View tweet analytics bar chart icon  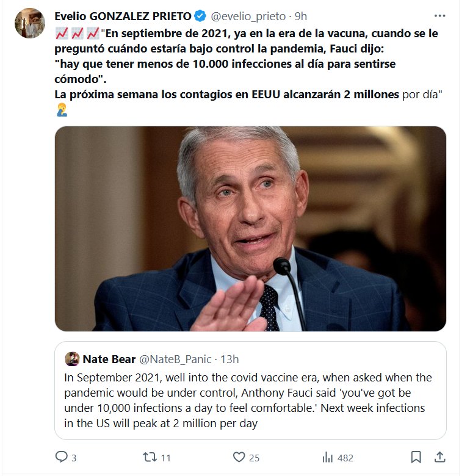328,457
